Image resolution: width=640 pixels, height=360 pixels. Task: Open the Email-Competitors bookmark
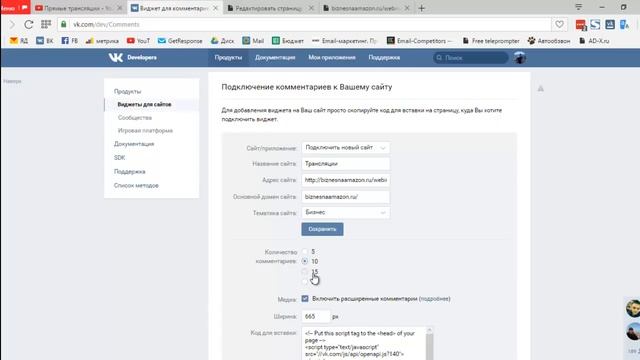coord(420,41)
